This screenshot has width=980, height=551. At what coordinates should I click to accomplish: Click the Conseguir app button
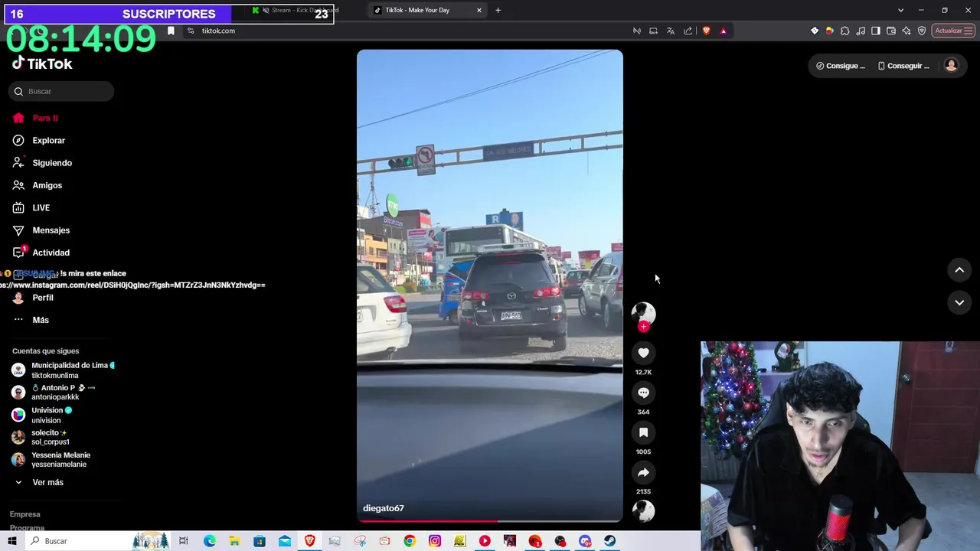coord(903,66)
